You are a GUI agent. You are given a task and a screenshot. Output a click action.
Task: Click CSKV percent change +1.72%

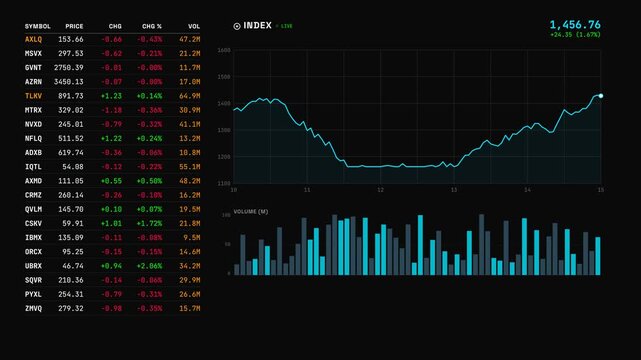[x=149, y=224]
